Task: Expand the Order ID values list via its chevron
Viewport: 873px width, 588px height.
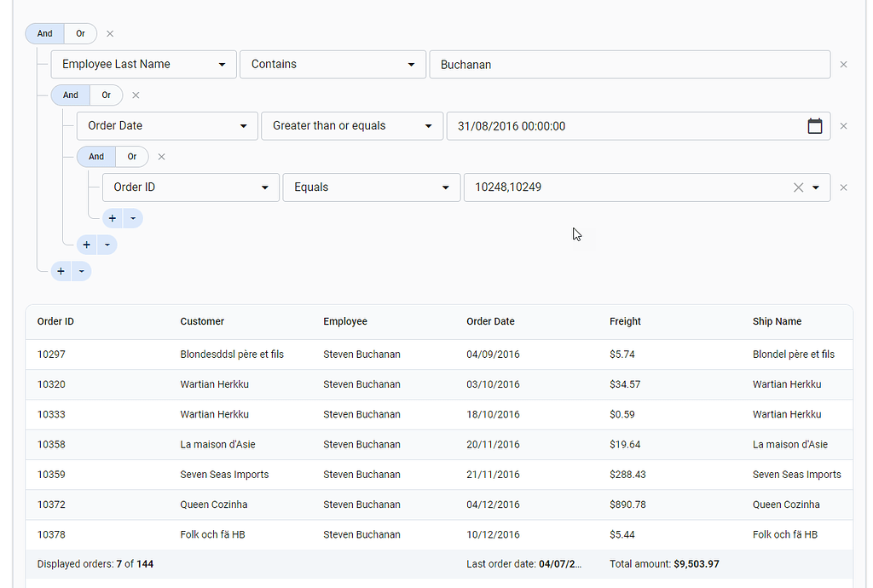Action: click(816, 187)
